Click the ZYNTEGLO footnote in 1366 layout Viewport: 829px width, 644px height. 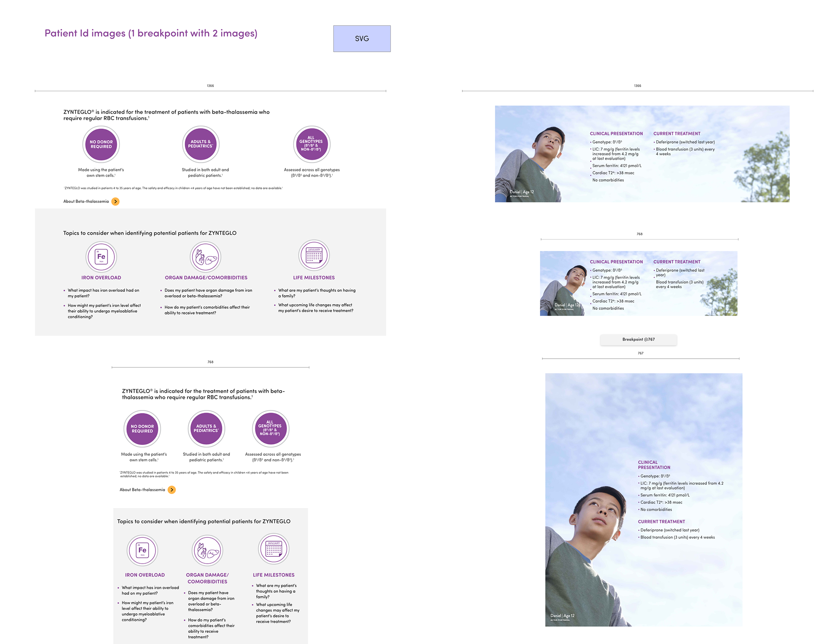[x=173, y=188]
